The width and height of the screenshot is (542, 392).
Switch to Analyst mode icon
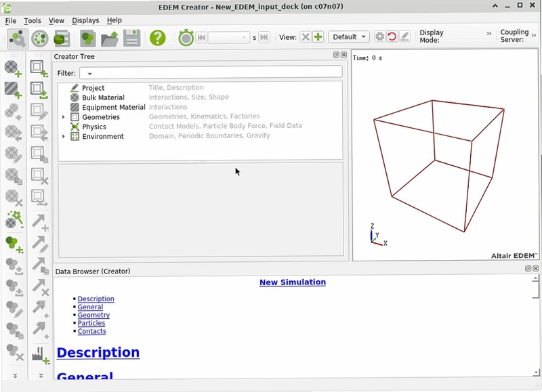click(62, 39)
